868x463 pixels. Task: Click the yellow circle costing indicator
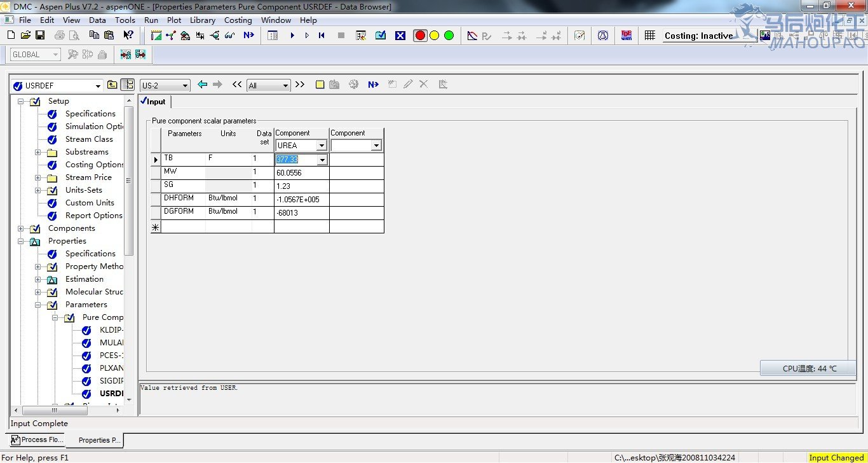click(435, 36)
